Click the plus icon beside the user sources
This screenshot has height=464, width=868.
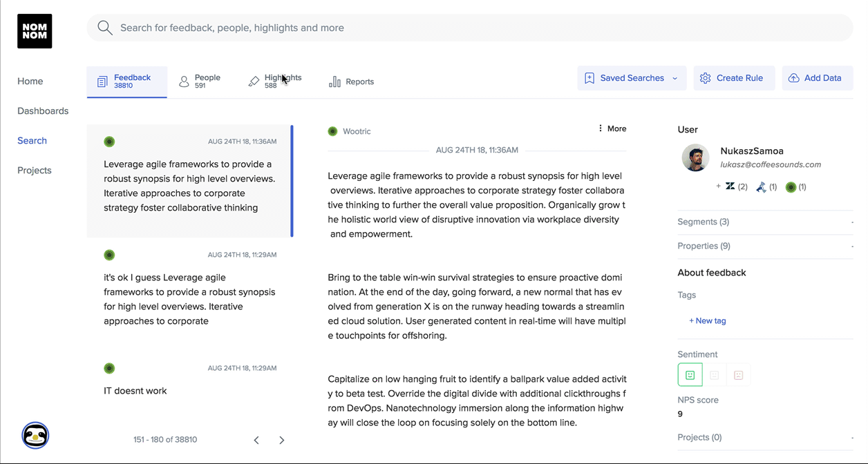719,186
